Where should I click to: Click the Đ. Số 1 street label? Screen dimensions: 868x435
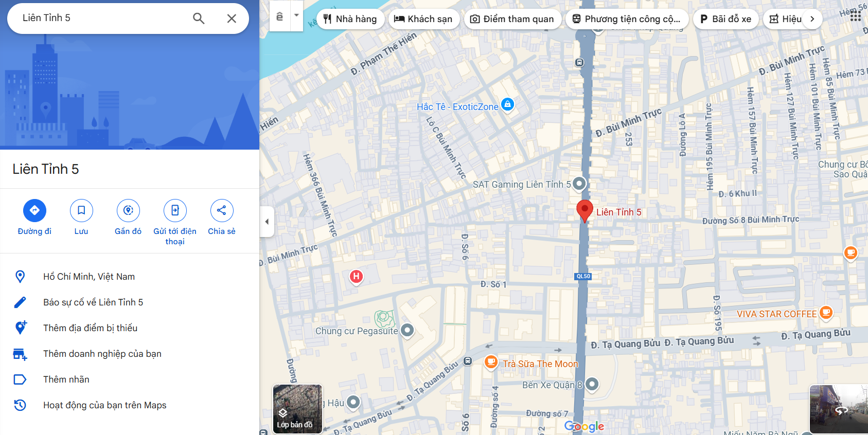(493, 284)
